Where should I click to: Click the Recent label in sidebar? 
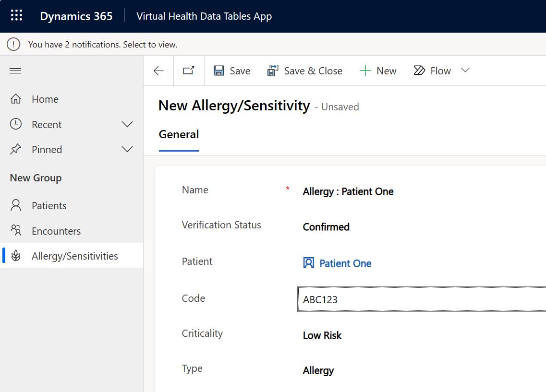click(x=47, y=125)
